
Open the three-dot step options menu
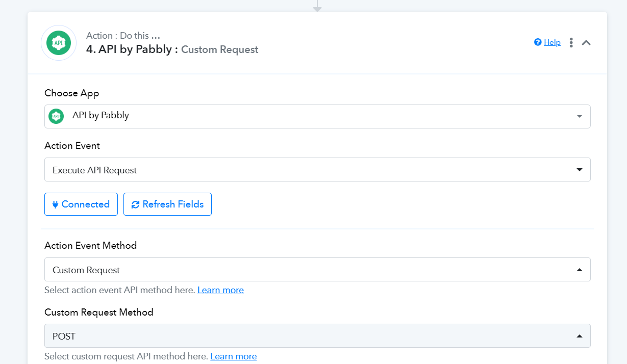click(x=571, y=43)
